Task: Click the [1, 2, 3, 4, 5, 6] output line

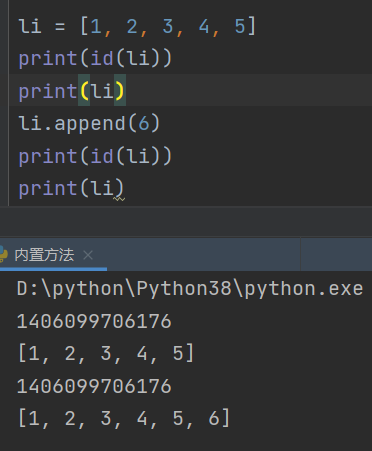Action: point(124,418)
